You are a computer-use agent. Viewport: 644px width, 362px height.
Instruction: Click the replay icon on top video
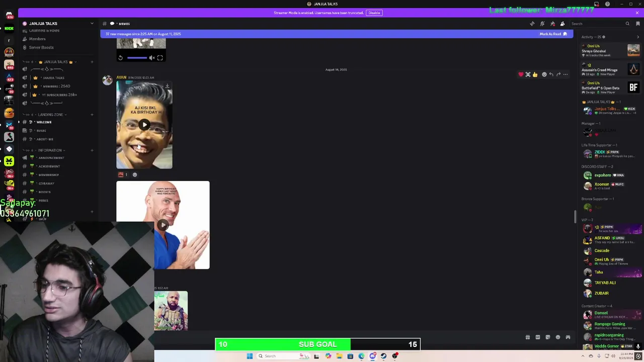[120, 58]
